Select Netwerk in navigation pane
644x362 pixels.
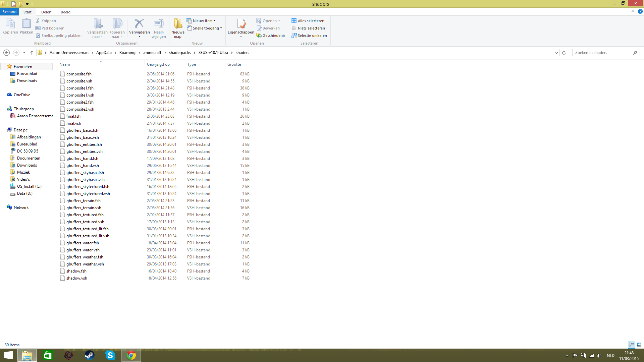point(21,207)
